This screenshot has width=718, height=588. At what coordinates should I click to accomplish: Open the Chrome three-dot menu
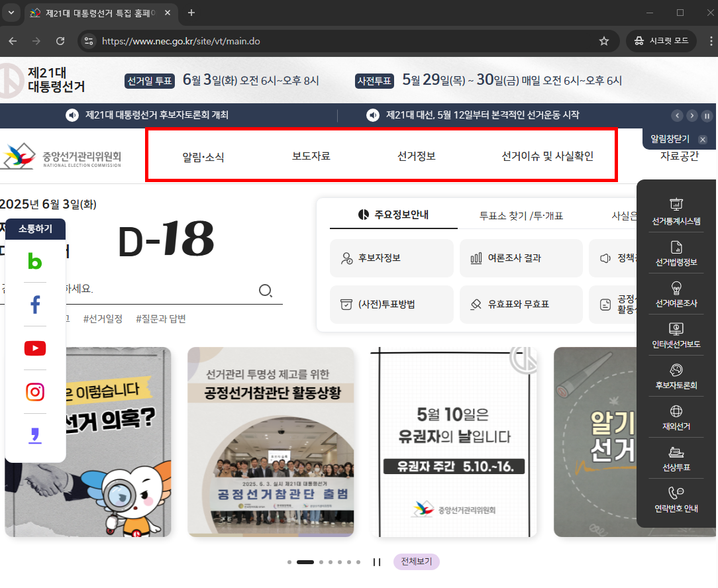[711, 40]
